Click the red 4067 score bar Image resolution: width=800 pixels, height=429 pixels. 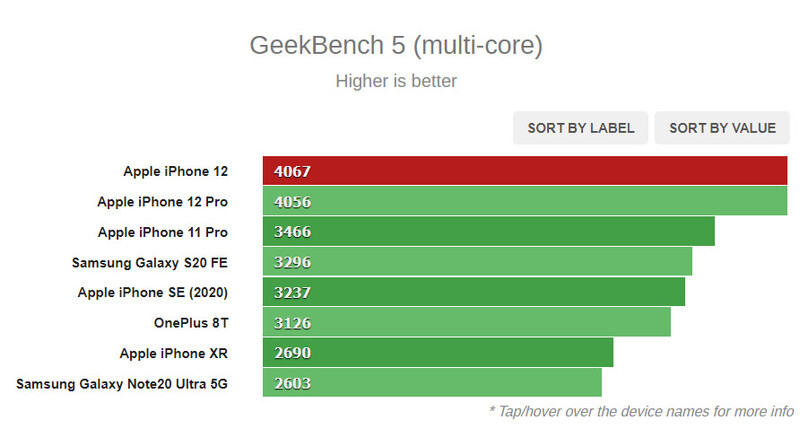(x=526, y=171)
